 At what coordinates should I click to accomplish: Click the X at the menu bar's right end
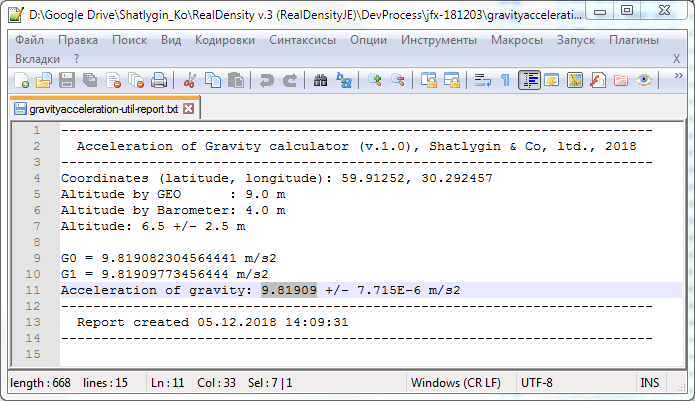tap(676, 58)
